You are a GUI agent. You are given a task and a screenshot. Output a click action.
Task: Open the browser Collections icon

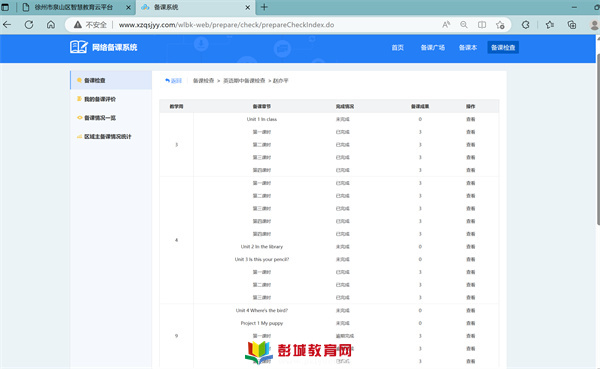click(x=572, y=25)
